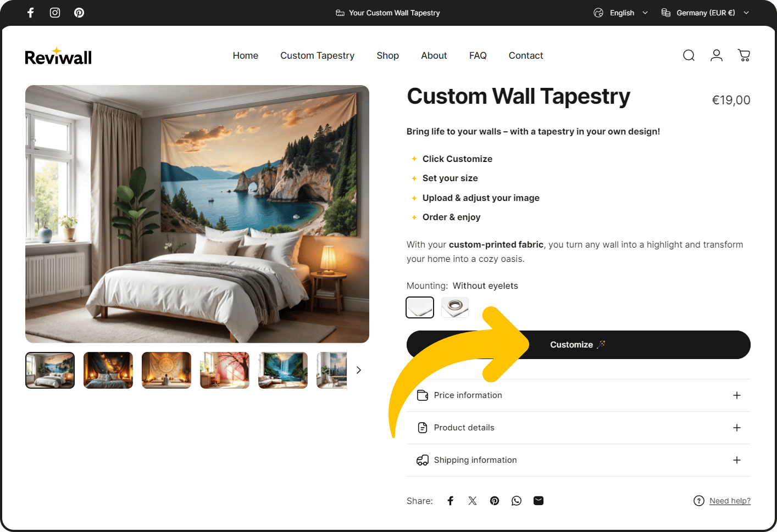Viewport: 777px width, 532px height.
Task: Share product via email icon
Action: [x=539, y=501]
